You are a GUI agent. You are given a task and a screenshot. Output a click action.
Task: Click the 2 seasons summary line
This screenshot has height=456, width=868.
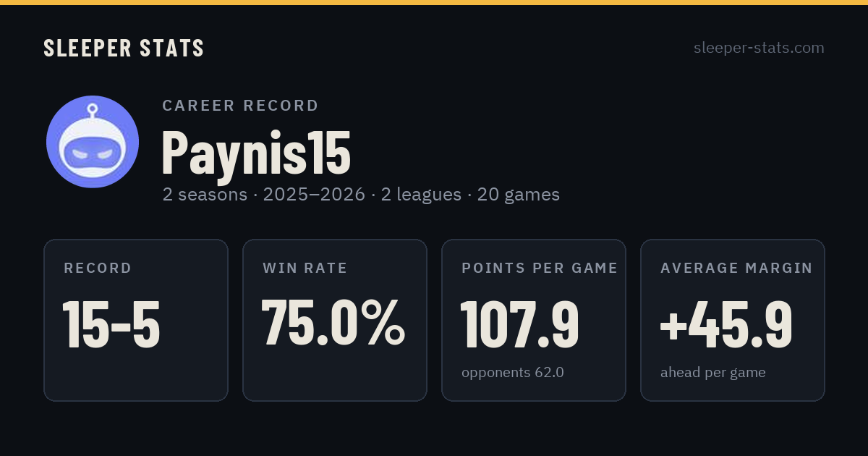pyautogui.click(x=361, y=195)
